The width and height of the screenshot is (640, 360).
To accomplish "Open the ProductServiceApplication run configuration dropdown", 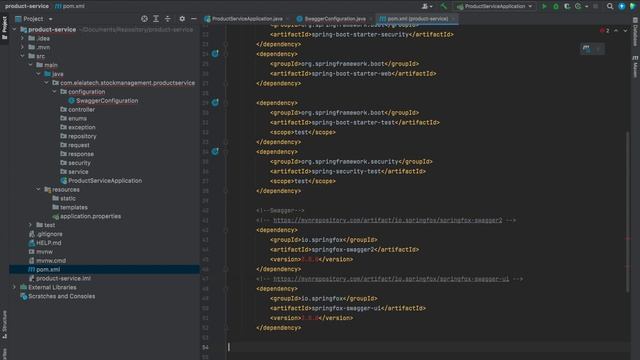I will coord(495,6).
